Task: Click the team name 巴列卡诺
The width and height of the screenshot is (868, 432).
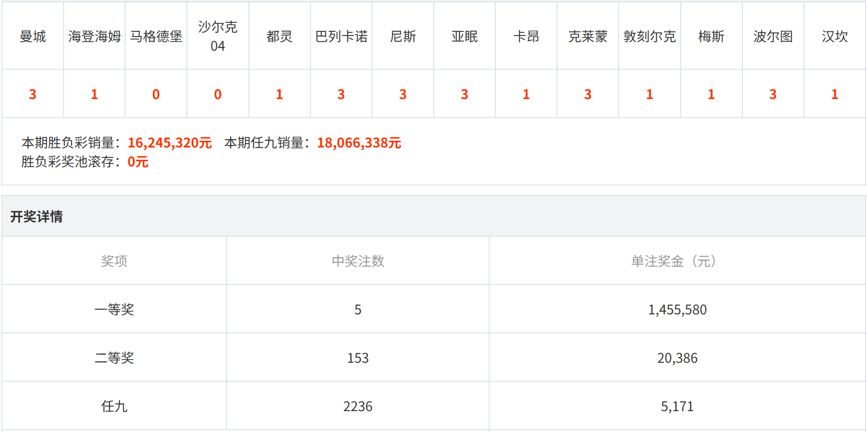Action: 341,37
